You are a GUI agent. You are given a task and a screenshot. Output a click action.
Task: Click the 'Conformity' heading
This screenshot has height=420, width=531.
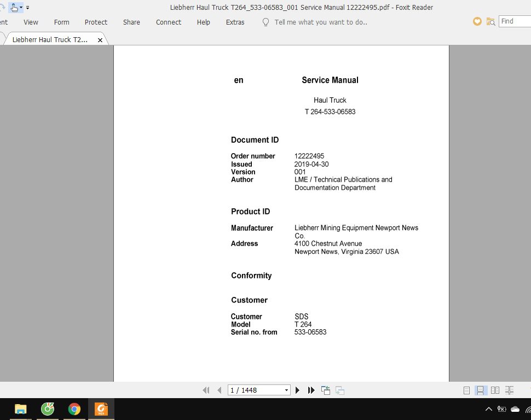[x=251, y=276]
